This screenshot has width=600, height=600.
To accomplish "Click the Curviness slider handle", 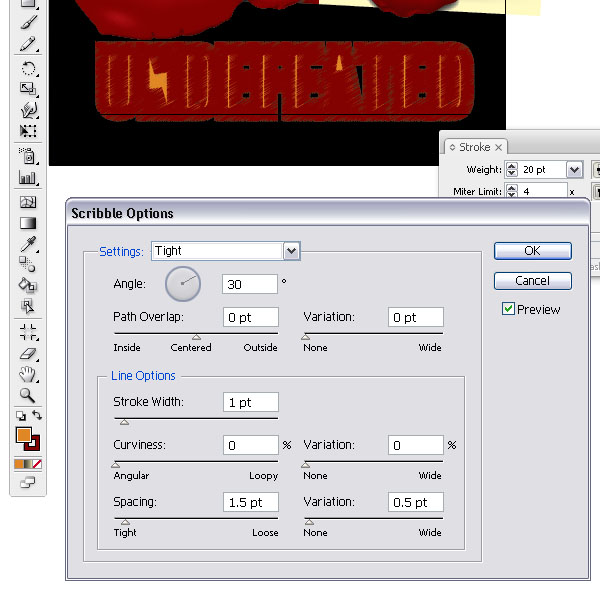I will click(116, 465).
